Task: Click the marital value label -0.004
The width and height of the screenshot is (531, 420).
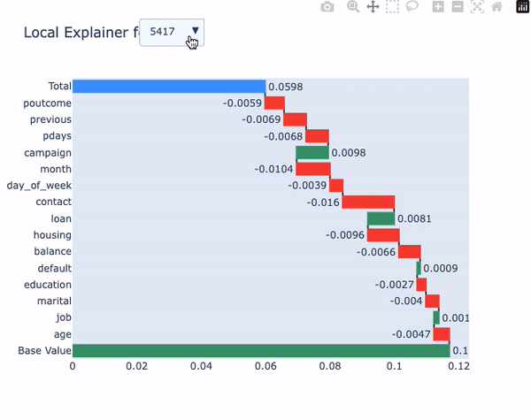Action: tap(406, 301)
